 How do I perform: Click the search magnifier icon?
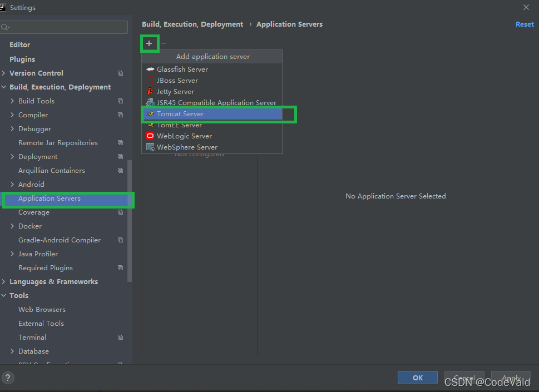[x=5, y=27]
